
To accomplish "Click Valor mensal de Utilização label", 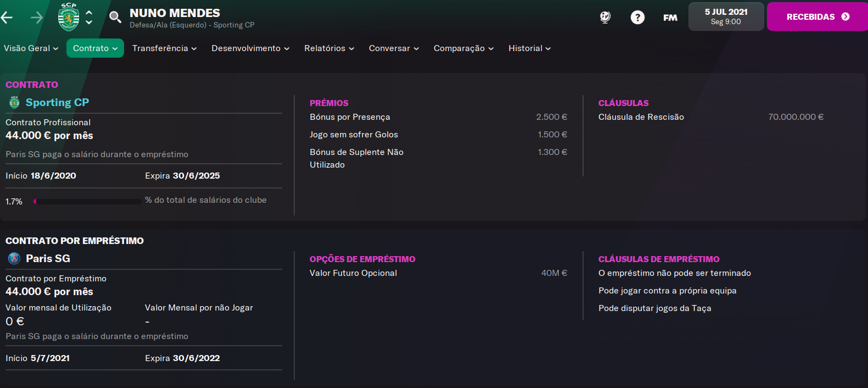I will point(58,308).
